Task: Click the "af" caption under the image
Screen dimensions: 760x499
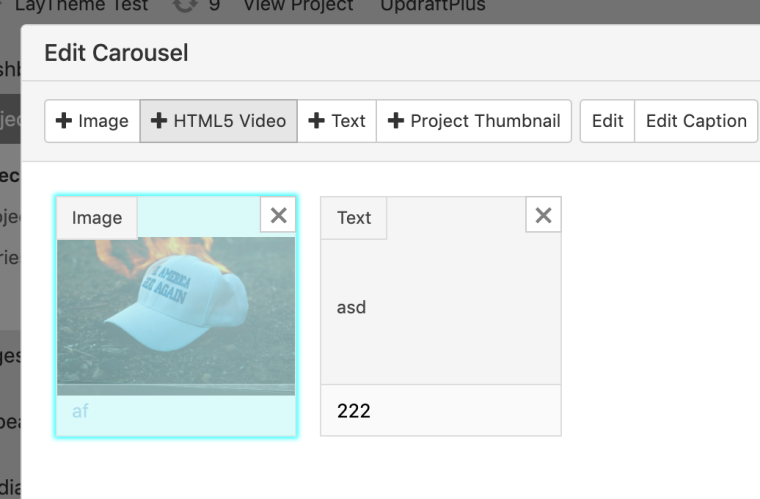Action: pyautogui.click(x=80, y=411)
